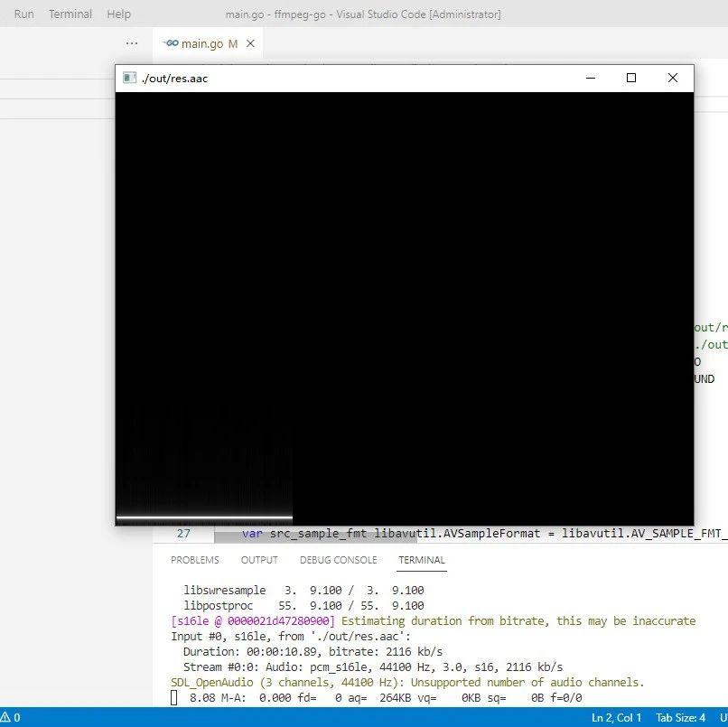Click the ./out/res.aac window title
This screenshot has height=727, width=728.
click(x=174, y=79)
